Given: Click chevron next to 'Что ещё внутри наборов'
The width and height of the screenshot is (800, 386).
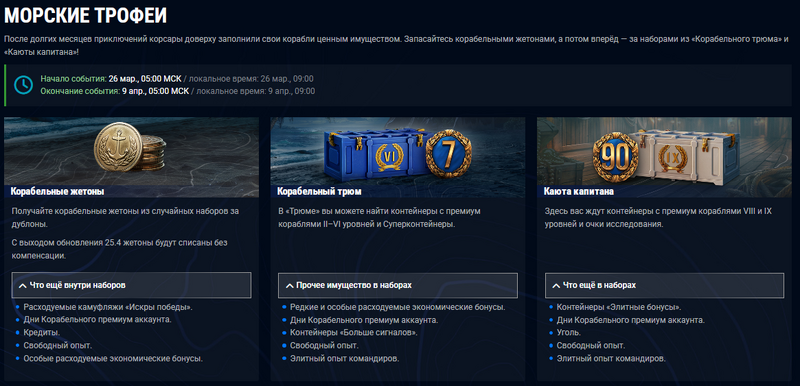Looking at the screenshot, I should tap(22, 286).
